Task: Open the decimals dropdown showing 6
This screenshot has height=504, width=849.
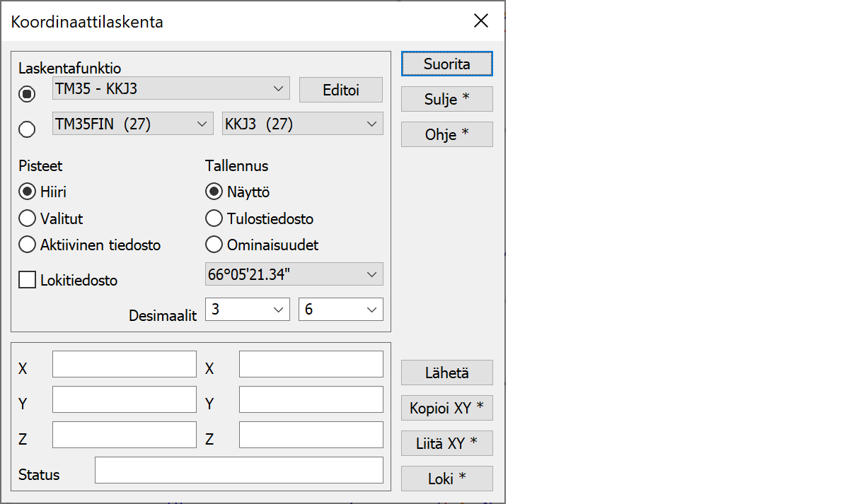Action: (x=340, y=310)
